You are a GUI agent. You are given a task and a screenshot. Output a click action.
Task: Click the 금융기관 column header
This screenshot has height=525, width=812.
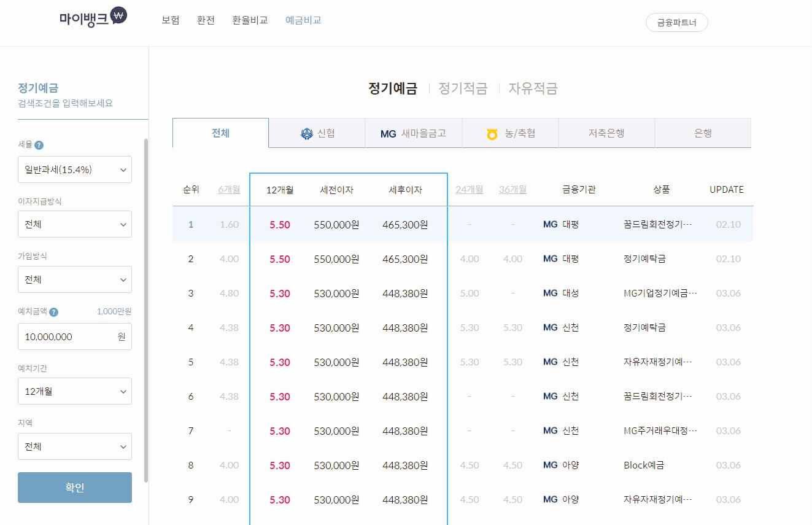coord(579,190)
